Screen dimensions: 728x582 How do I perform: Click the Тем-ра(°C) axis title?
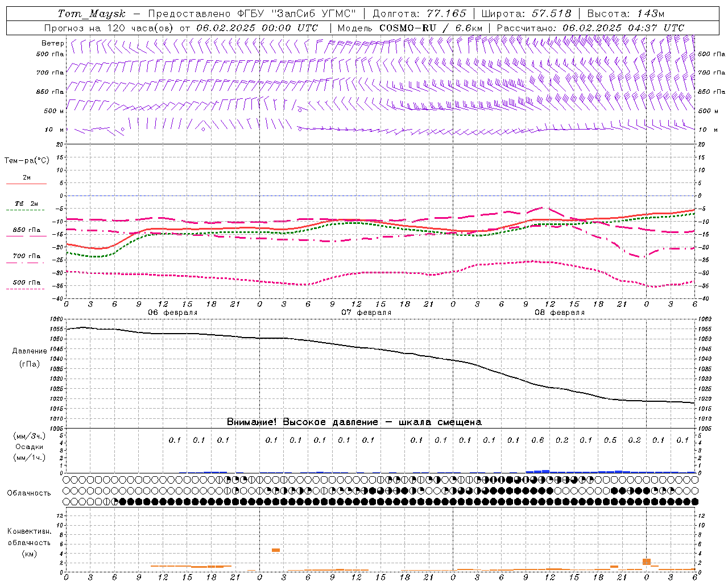click(27, 161)
